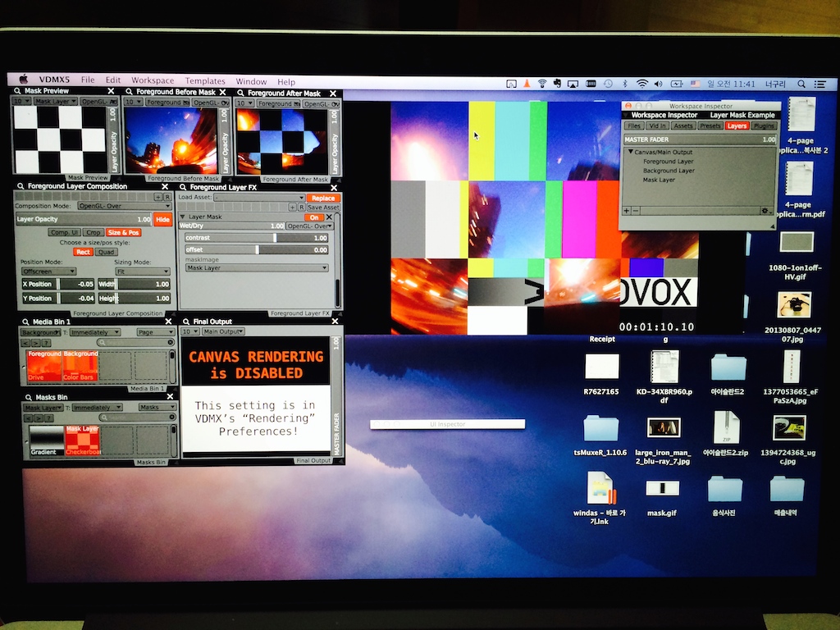
Task: Select the Size & Pos view
Action: tap(124, 232)
